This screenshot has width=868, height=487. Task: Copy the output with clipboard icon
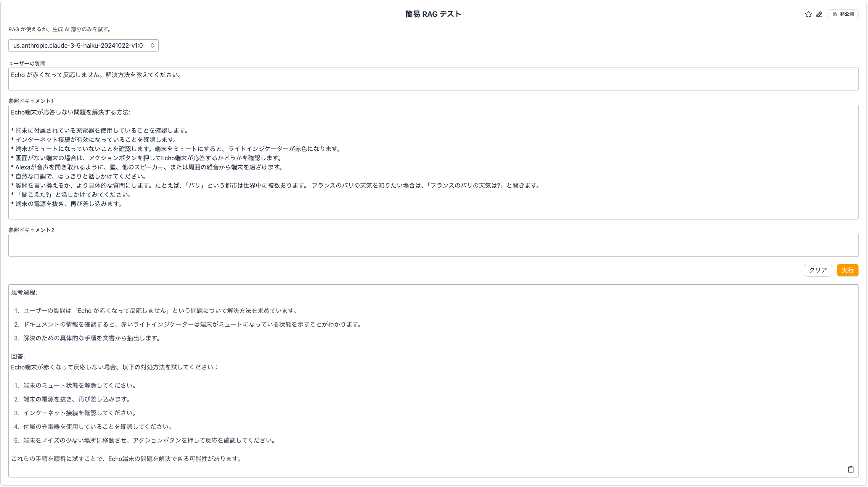click(850, 469)
